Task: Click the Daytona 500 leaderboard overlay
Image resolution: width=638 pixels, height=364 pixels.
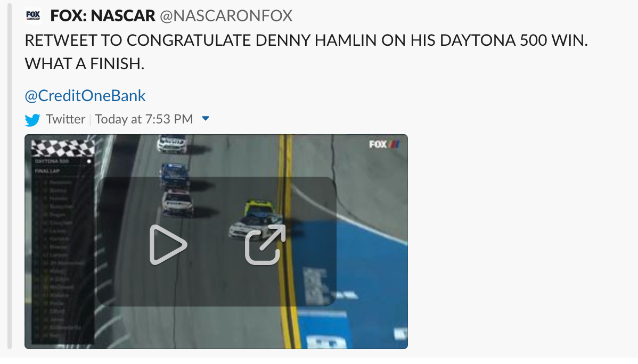Action: pyautogui.click(x=62, y=250)
